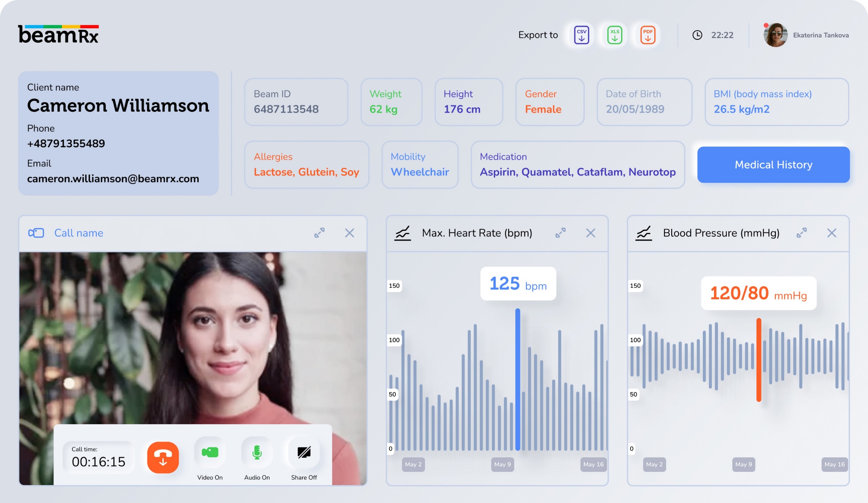Click the clock icon beside 22:22
868x503 pixels.
point(697,35)
